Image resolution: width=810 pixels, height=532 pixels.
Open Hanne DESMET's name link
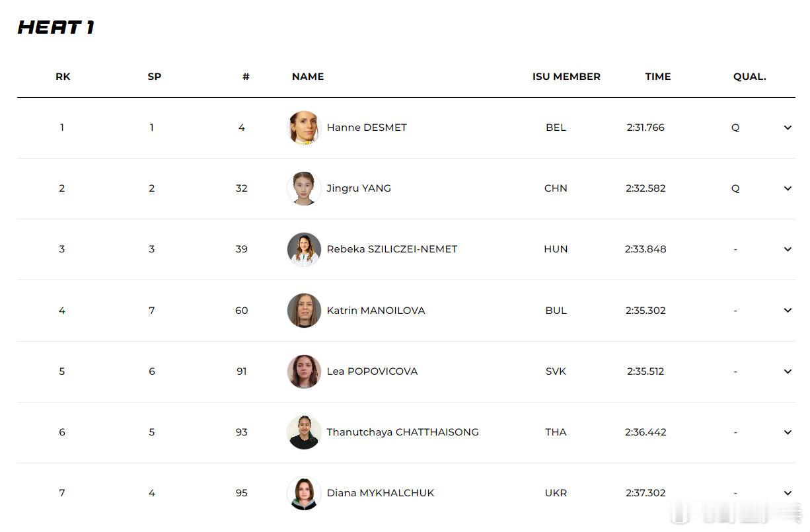coord(367,128)
